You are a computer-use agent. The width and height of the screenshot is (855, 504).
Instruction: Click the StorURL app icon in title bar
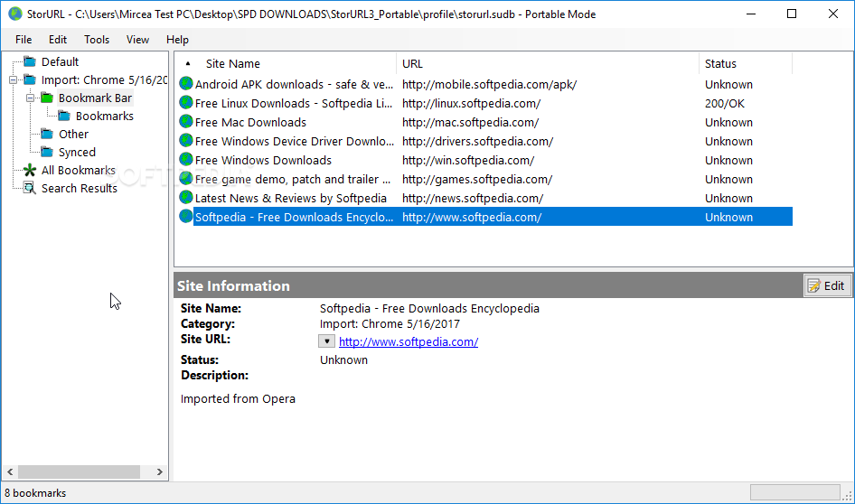[x=15, y=14]
